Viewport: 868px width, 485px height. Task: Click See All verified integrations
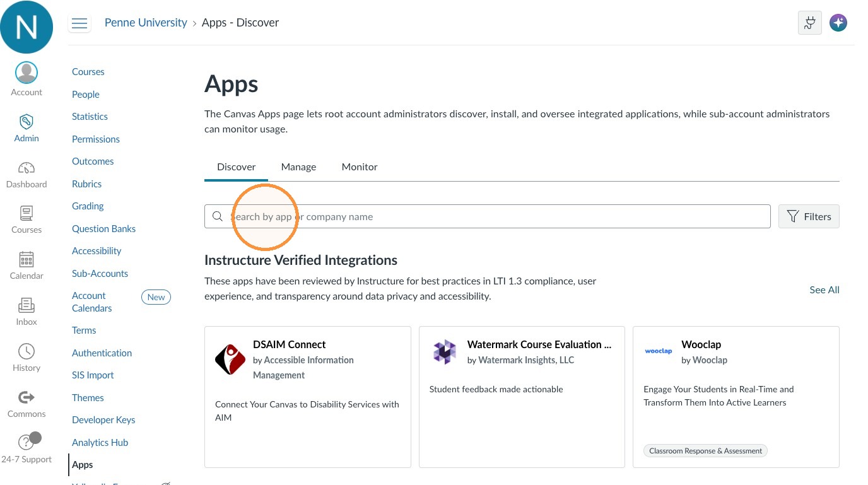point(824,289)
